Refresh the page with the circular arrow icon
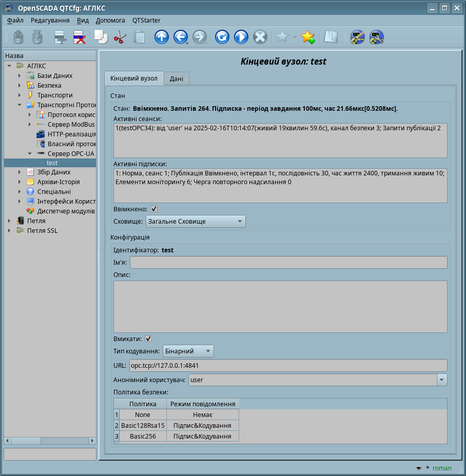This screenshot has height=476, width=466. [222, 37]
